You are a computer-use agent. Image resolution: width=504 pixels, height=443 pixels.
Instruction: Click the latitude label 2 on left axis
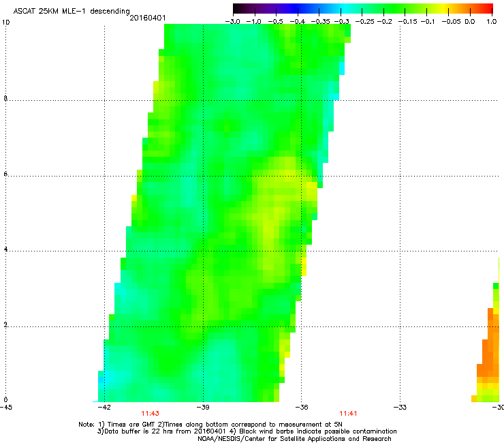(5, 325)
